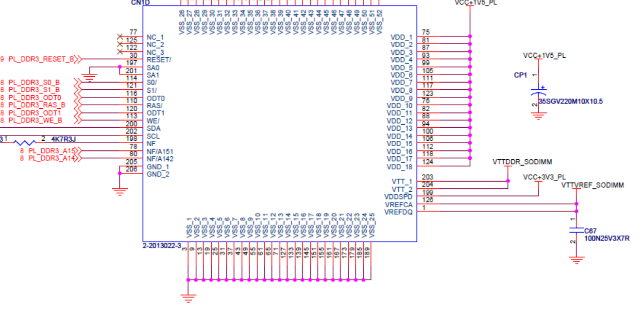The image size is (644, 317).
Task: Click the ground symbol beneath capacitor CP1
Action: pyautogui.click(x=538, y=116)
